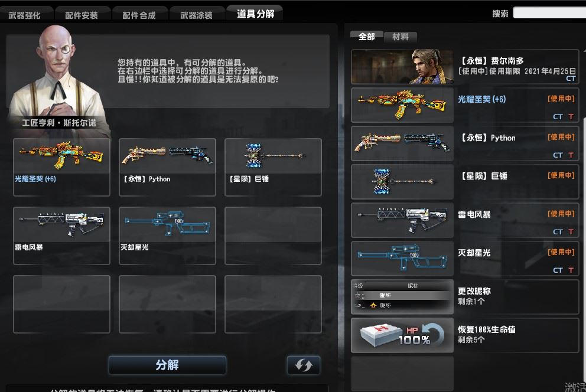Click the 恢复100%生命值 HP kit item

[465, 335]
